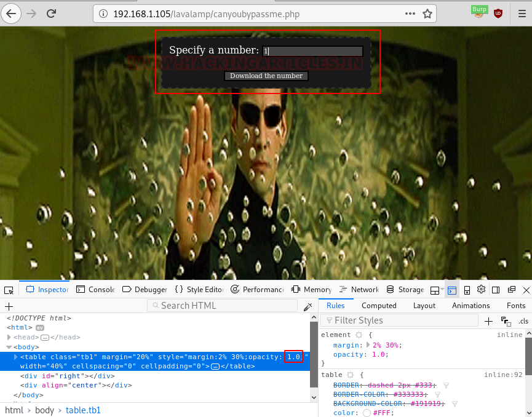Open the uBlock Origin shield icon

[498, 14]
